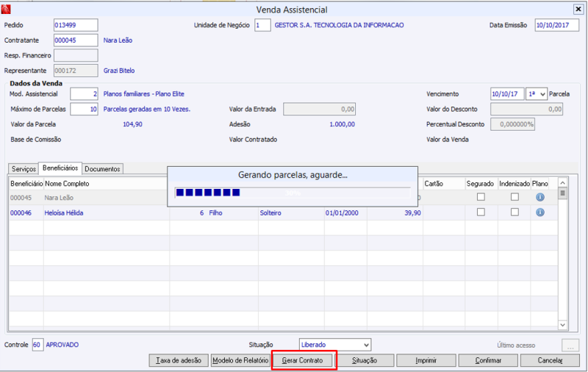The width and height of the screenshot is (588, 372).
Task: Click Planos familiares - Plano Elite text
Action: click(x=143, y=94)
